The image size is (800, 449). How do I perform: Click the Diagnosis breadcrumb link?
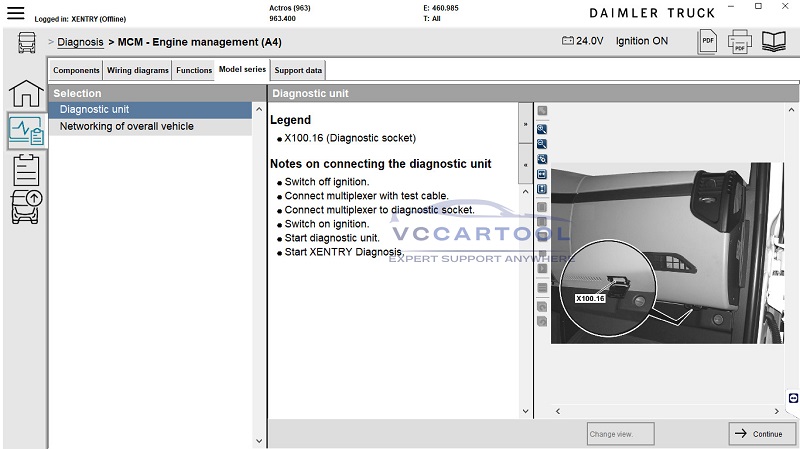pos(80,42)
